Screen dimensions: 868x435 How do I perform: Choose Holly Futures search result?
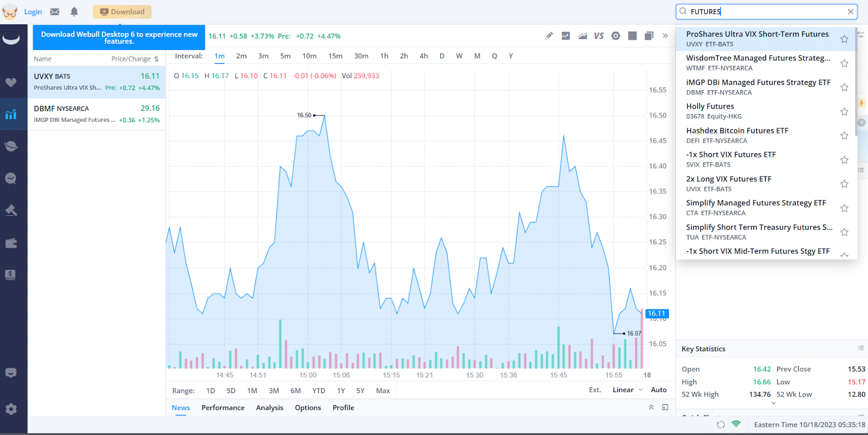766,111
